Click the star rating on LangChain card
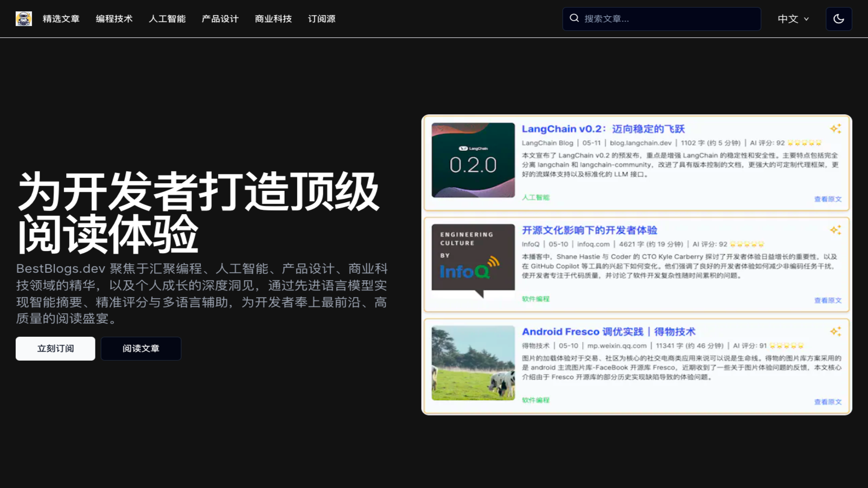The width and height of the screenshot is (868, 488). (x=805, y=143)
